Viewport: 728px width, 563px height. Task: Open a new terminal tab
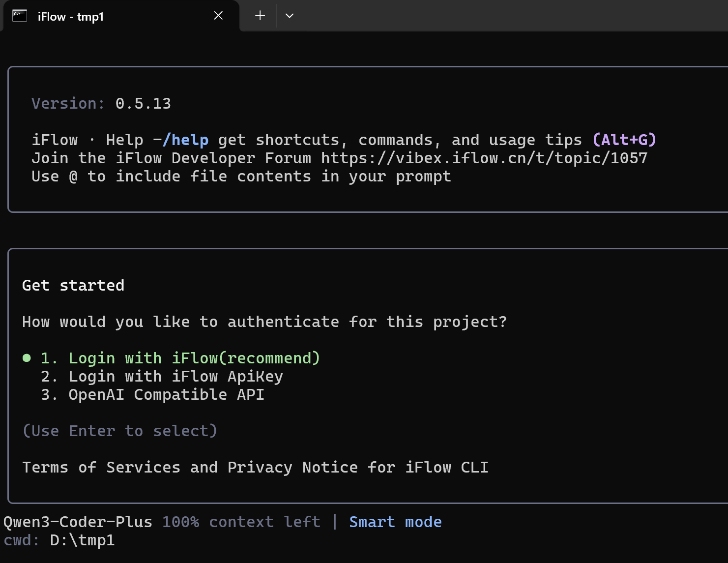tap(260, 16)
